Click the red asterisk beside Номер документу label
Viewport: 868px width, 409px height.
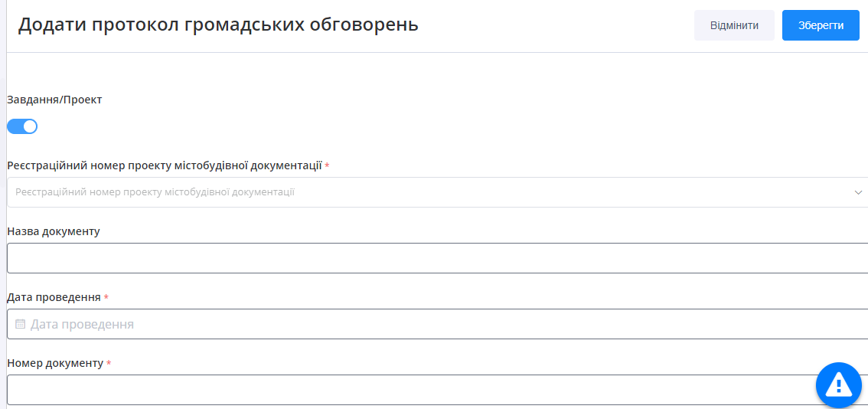point(109,364)
